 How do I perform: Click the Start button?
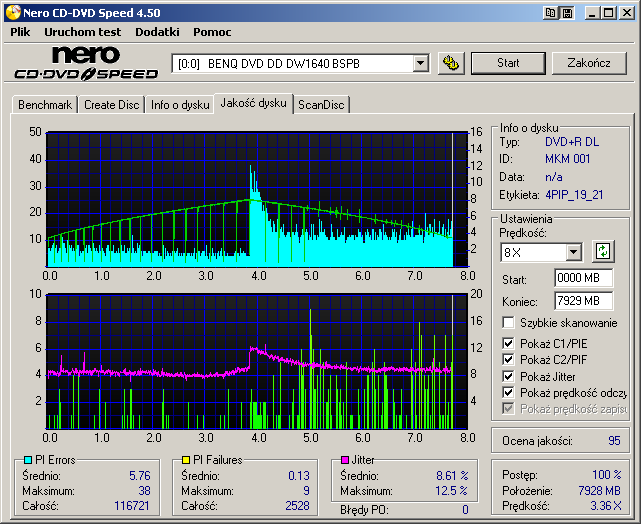coord(508,63)
